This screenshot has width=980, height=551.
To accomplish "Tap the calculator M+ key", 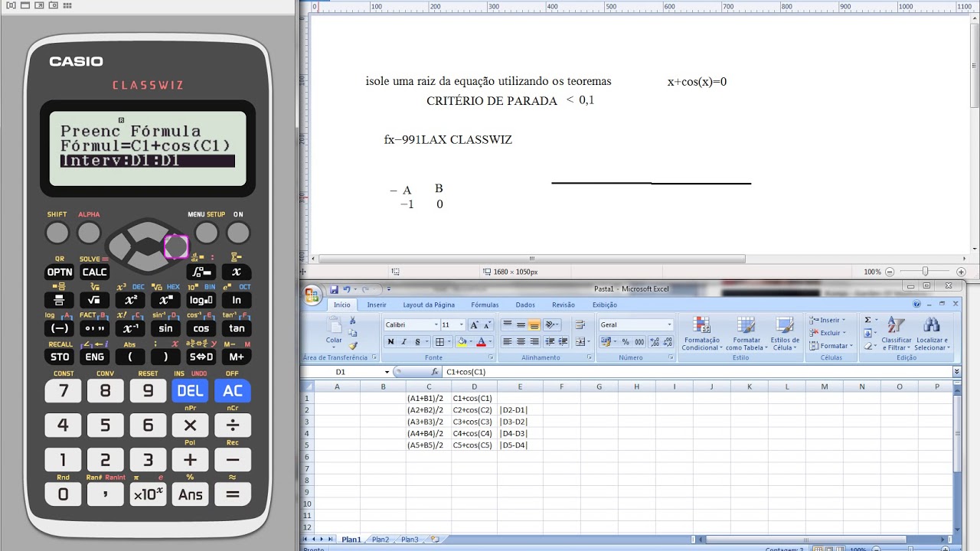I will click(237, 357).
